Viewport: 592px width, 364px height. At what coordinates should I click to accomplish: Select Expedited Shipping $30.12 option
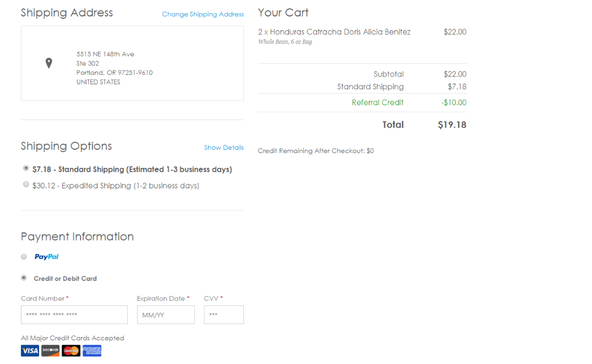(x=26, y=185)
